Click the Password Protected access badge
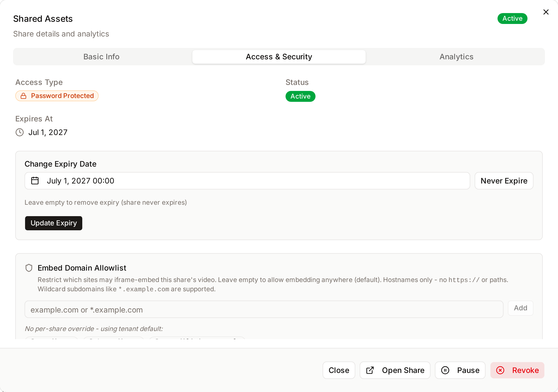 [x=57, y=96]
